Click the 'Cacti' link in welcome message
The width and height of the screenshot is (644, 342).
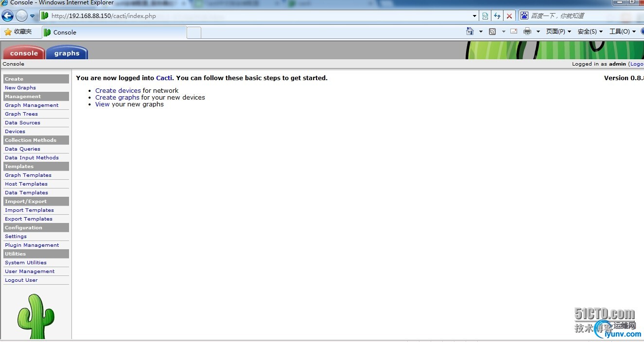click(x=164, y=78)
